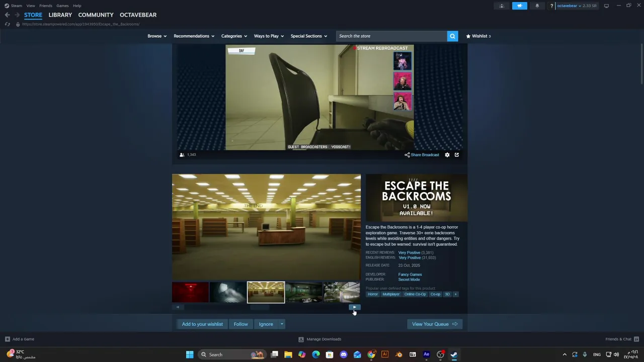Open the Friends menu
The image size is (644, 362).
[x=46, y=6]
